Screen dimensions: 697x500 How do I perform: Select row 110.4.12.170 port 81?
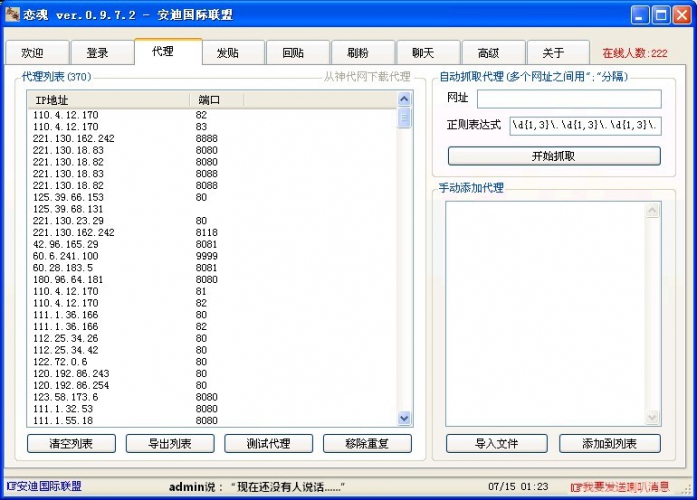pos(212,292)
